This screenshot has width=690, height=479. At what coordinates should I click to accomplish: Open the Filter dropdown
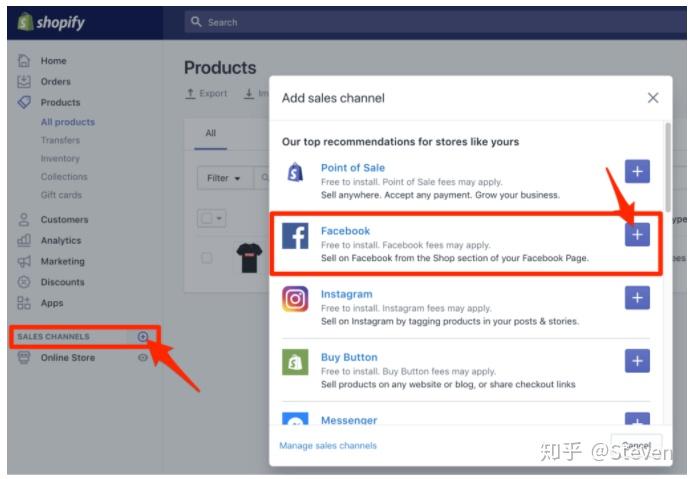[x=224, y=178]
